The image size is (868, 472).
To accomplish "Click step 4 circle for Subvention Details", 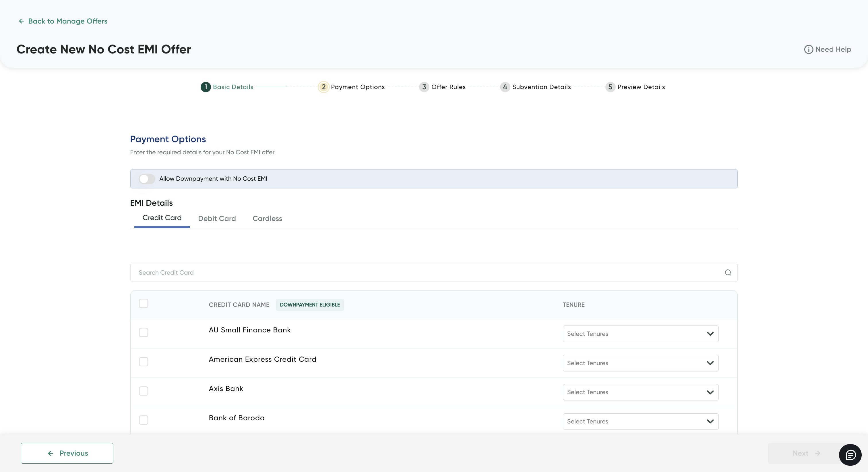I will point(505,87).
